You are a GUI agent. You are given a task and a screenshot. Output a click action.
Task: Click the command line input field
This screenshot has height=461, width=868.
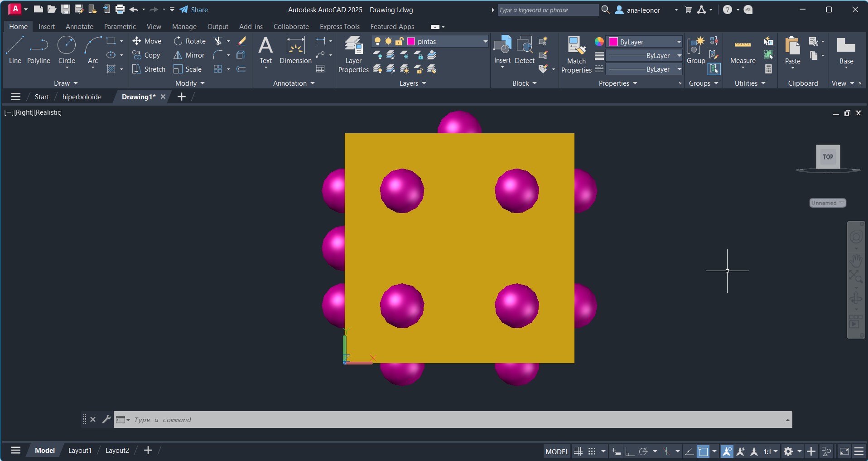tap(458, 420)
